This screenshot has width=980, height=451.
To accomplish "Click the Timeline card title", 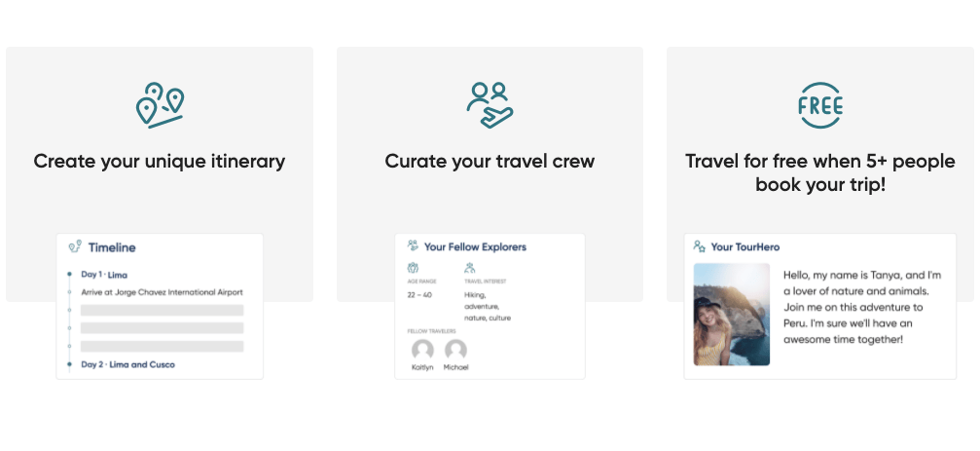I will (x=112, y=247).
